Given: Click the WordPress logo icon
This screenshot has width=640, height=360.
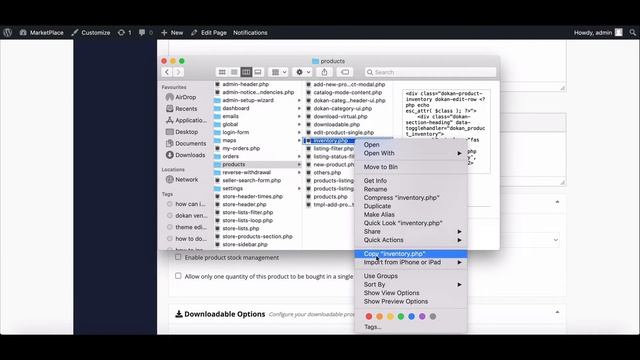Looking at the screenshot, I should pyautogui.click(x=7, y=33).
